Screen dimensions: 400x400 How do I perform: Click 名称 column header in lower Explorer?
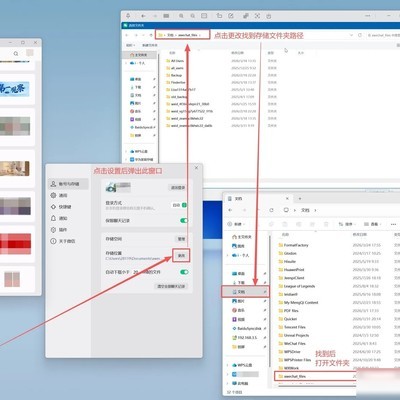(x=285, y=235)
